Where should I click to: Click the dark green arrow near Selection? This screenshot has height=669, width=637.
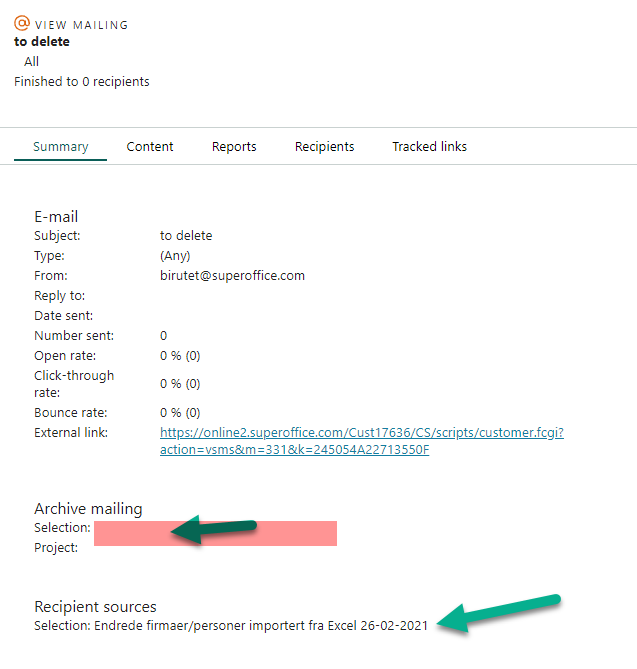(213, 529)
